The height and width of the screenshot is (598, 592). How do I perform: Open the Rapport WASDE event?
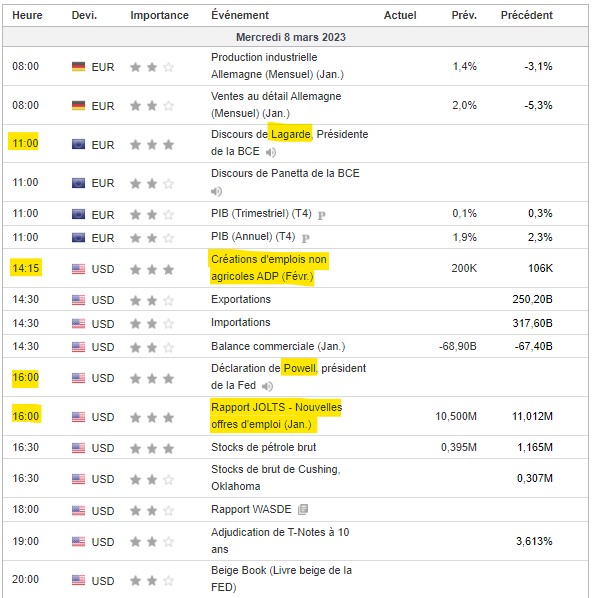coord(251,510)
